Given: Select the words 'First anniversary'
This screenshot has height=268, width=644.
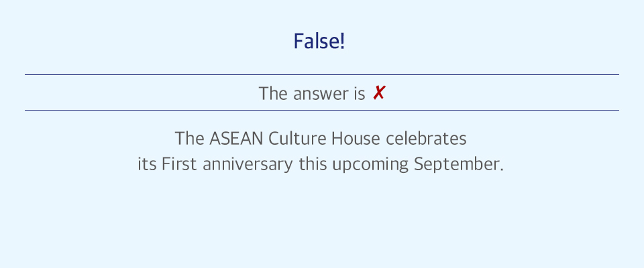Looking at the screenshot, I should [x=227, y=164].
